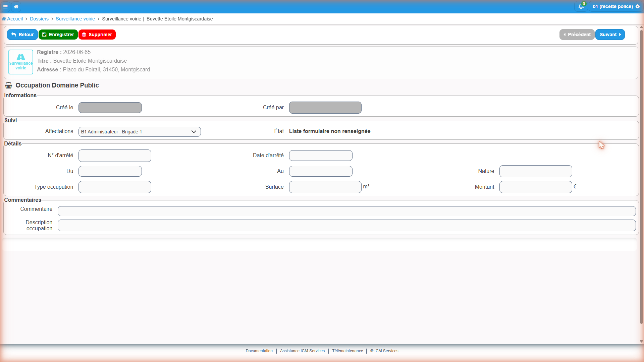Viewport: 644px width, 362px height.
Task: Click the page vertical scrollbar
Action: point(641,177)
